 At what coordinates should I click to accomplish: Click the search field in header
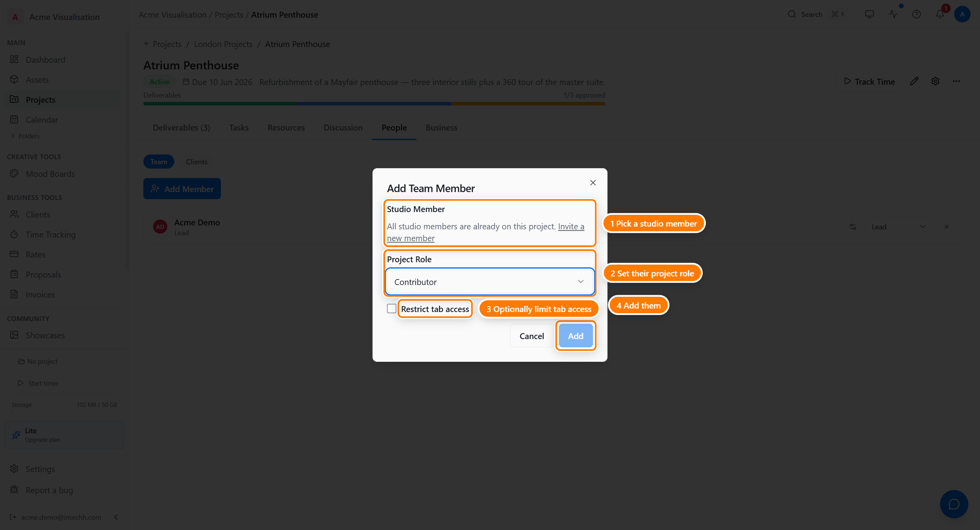[818, 14]
